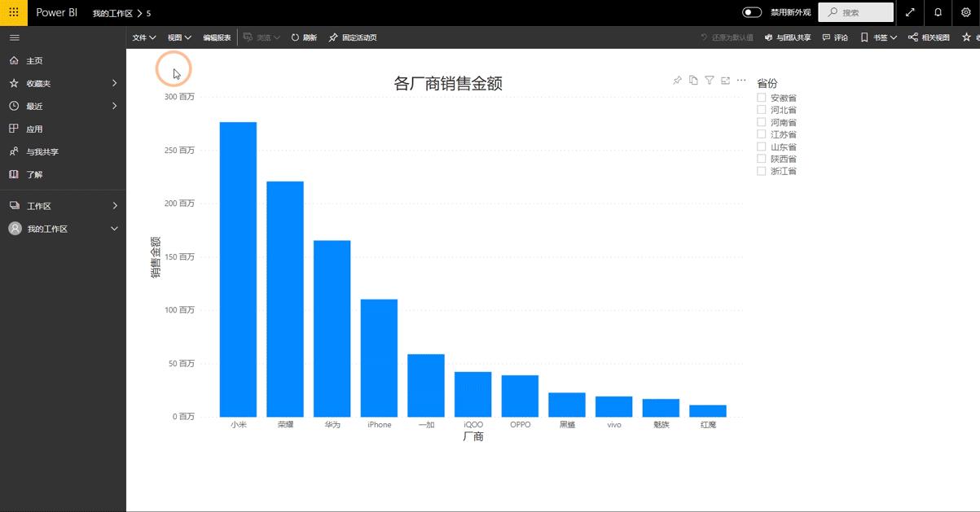The image size is (980, 512).
Task: Check 安徽省 in the province slicer
Action: pos(760,97)
